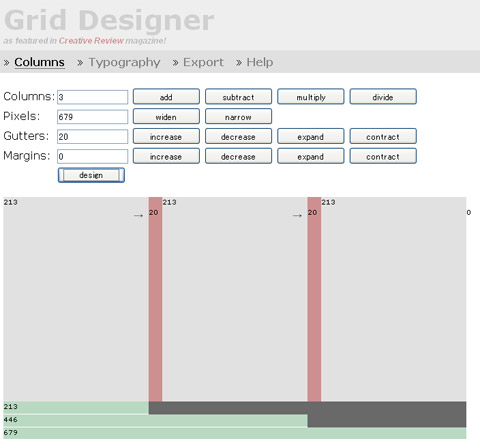
Task: Focus the Pixels input field
Action: point(92,117)
